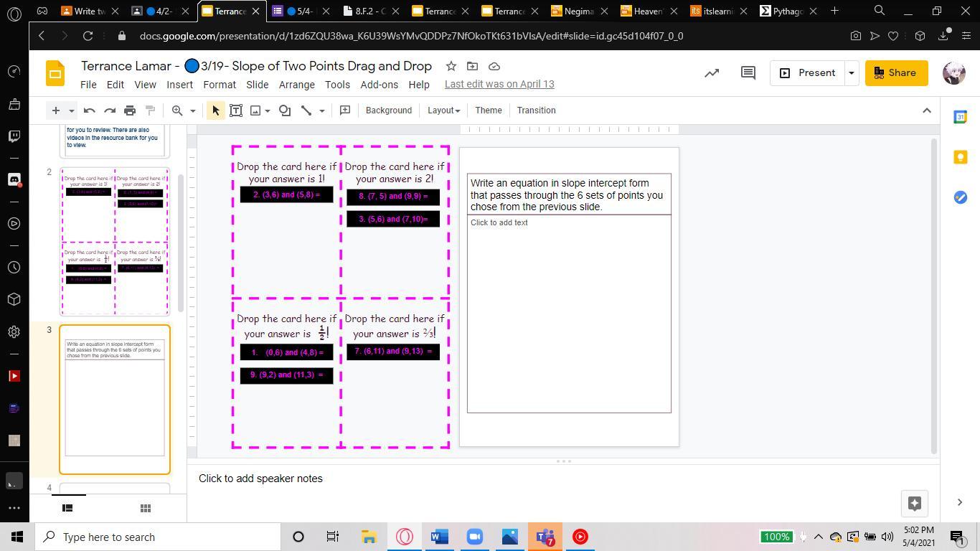
Task: Open Google Calendar side panel
Action: [960, 117]
